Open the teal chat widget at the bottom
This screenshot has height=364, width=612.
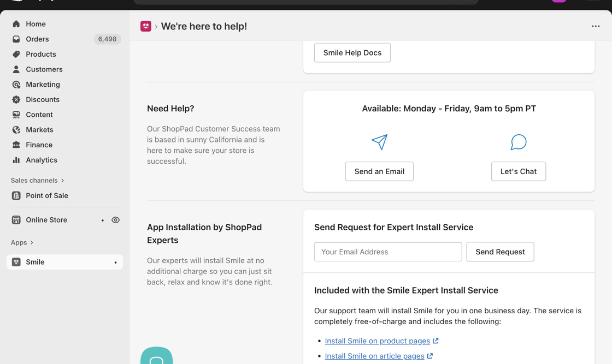(x=157, y=356)
